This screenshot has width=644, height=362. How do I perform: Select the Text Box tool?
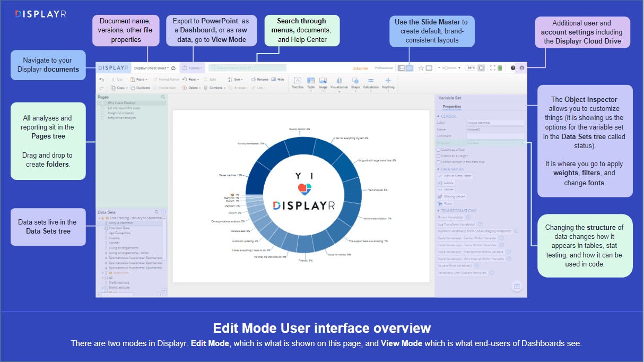coord(298,82)
